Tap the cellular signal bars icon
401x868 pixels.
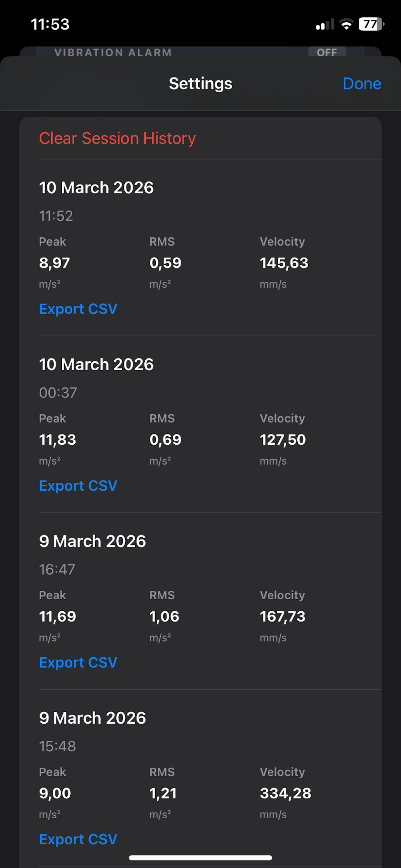click(325, 25)
